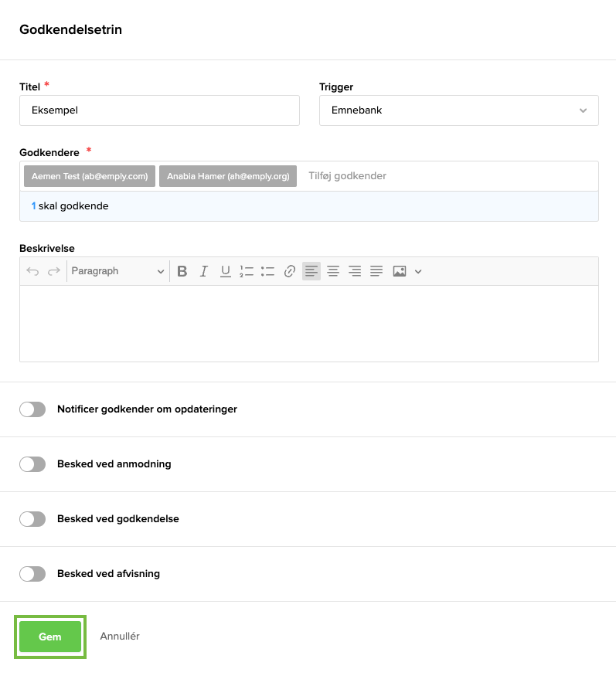Expand the arrow next to image icon

(x=419, y=271)
